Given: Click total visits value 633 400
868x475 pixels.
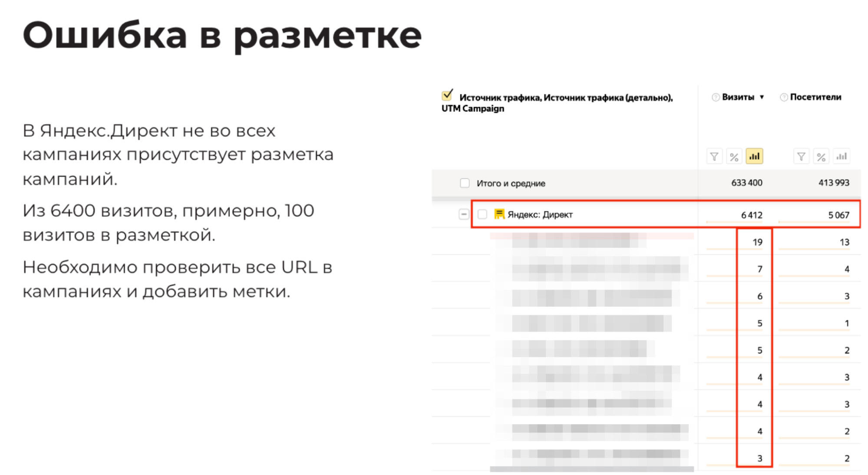Looking at the screenshot, I should click(747, 183).
